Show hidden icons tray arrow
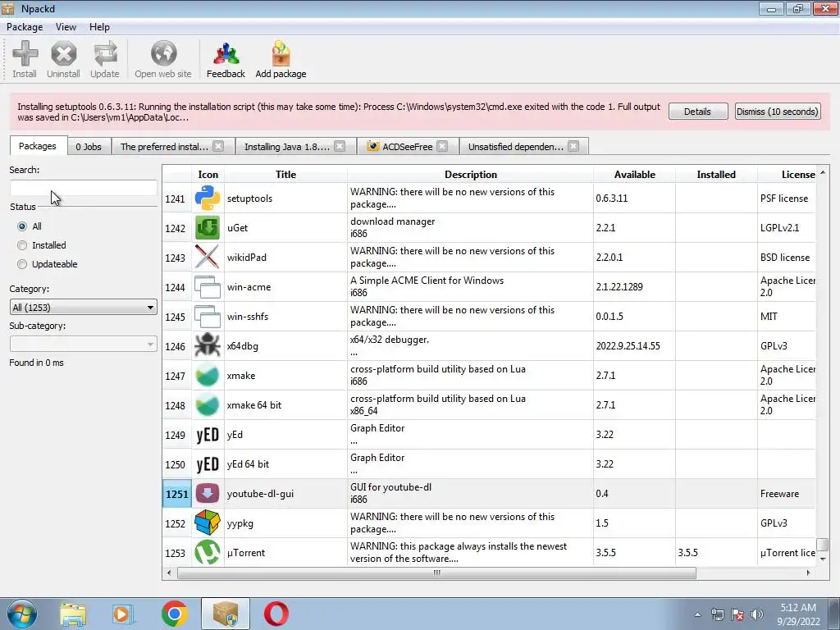Screen dimensions: 840x630 [697, 614]
